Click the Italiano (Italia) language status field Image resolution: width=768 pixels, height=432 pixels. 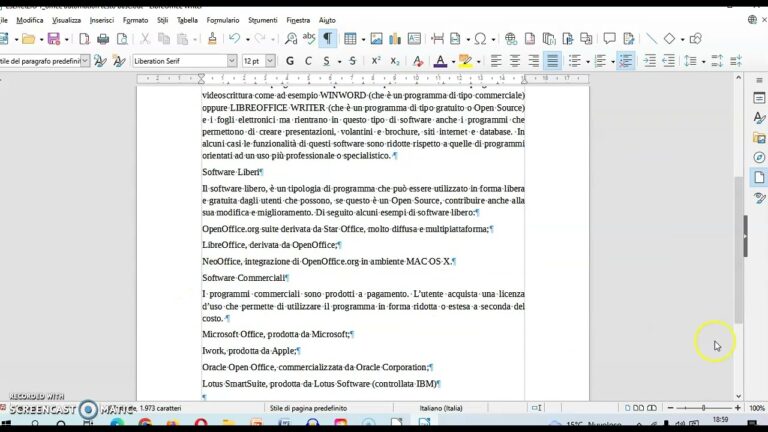coord(441,408)
